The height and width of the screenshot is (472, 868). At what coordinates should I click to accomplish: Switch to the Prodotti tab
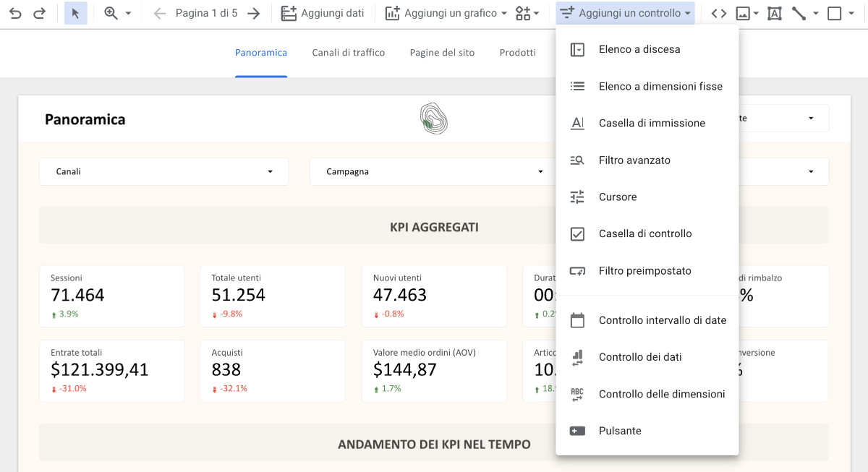[517, 53]
